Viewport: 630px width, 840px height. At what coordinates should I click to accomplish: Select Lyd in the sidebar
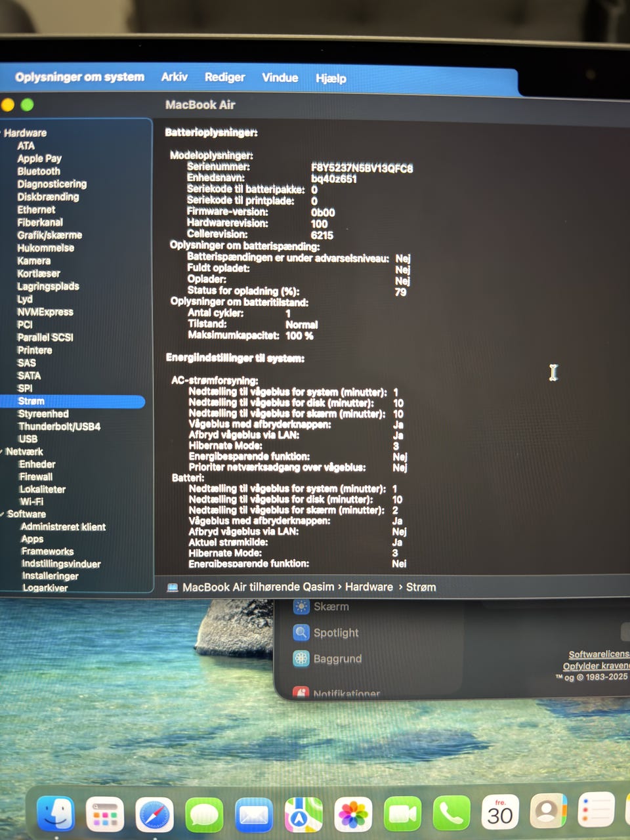point(24,299)
